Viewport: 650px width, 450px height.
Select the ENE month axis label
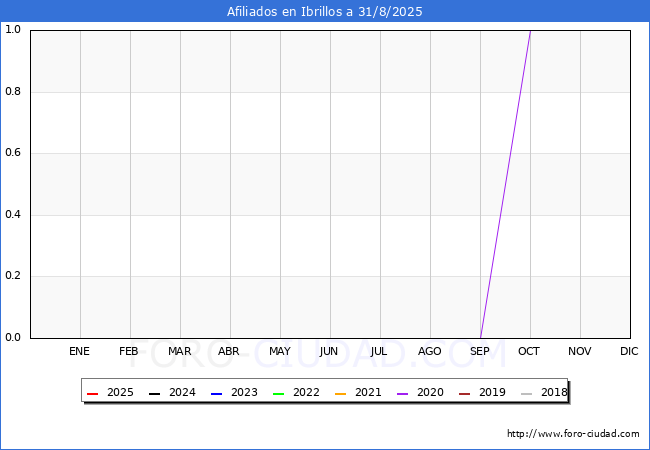[79, 352]
